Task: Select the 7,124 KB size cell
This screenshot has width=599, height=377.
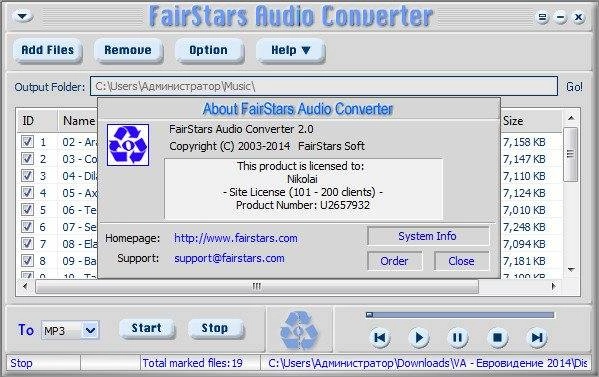Action: [524, 193]
